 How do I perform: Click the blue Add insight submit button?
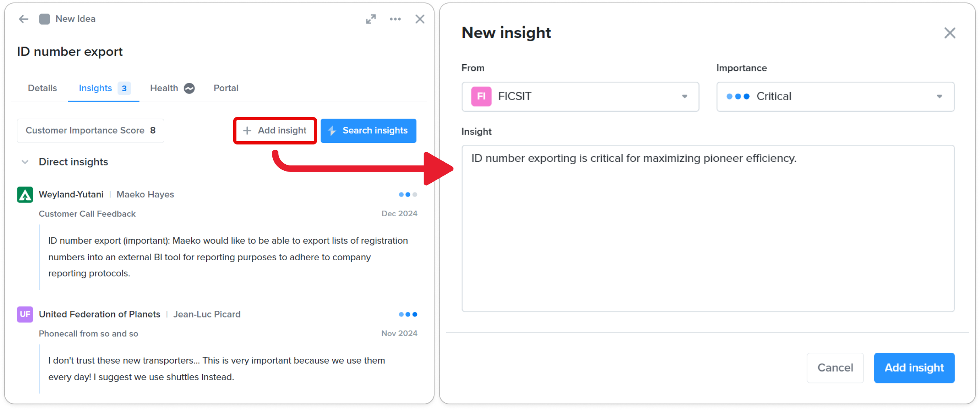pos(914,368)
